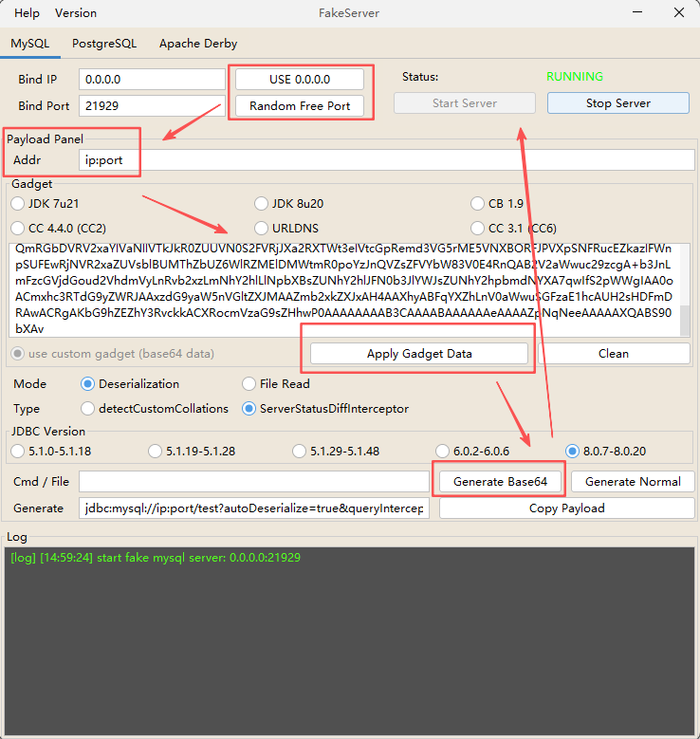Image resolution: width=700 pixels, height=739 pixels.
Task: Choose the URLDNS gadget option
Action: [263, 228]
